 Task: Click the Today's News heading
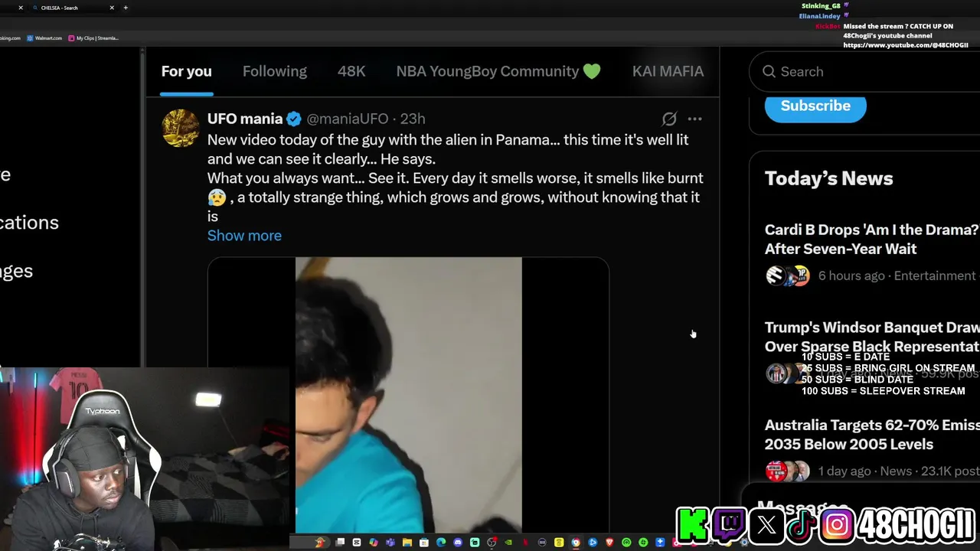[828, 178]
